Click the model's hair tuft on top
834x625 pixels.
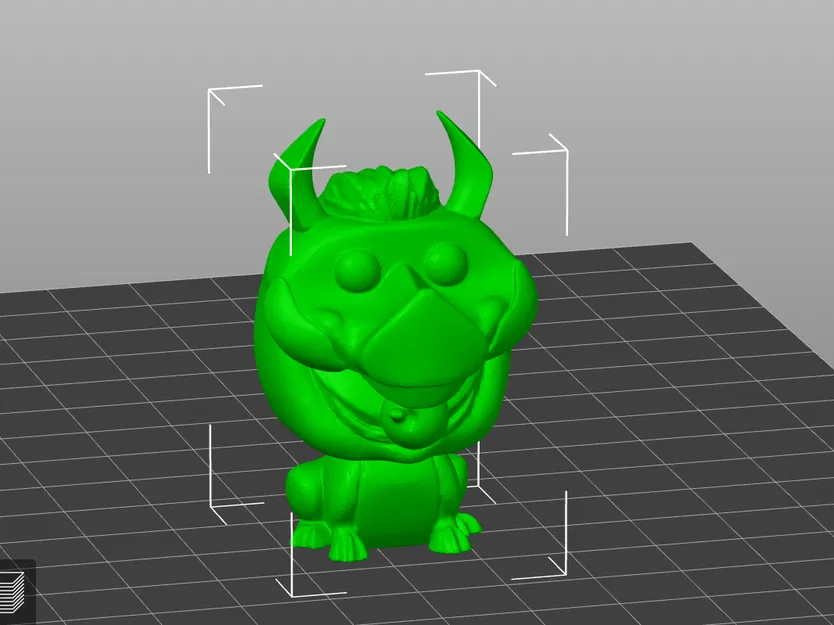point(385,190)
